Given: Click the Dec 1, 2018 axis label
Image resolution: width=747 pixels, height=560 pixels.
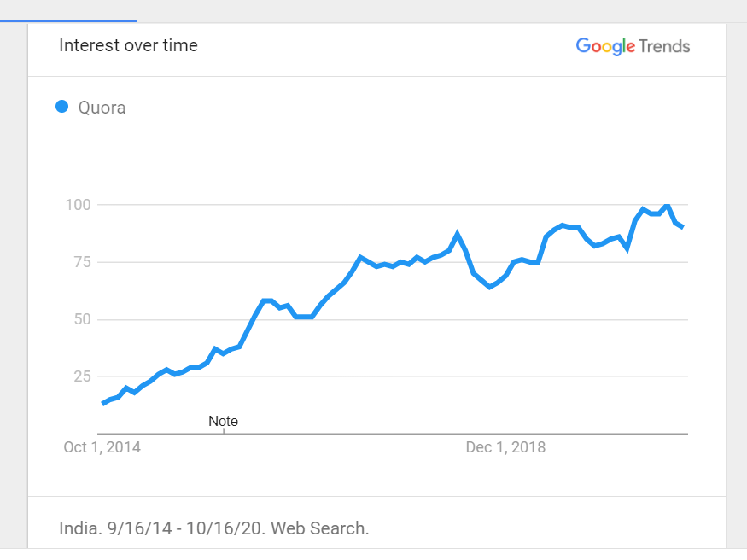Looking at the screenshot, I should (x=505, y=446).
